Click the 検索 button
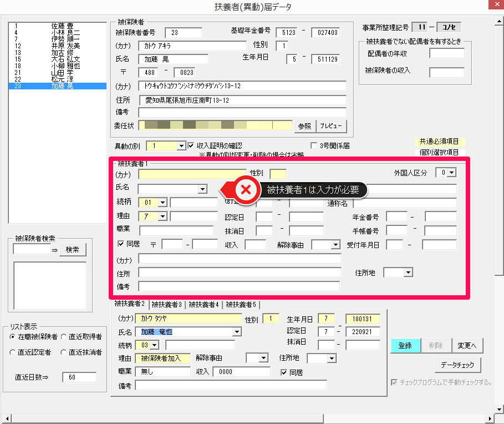Viewport: 504px width, 424px height. [x=73, y=250]
